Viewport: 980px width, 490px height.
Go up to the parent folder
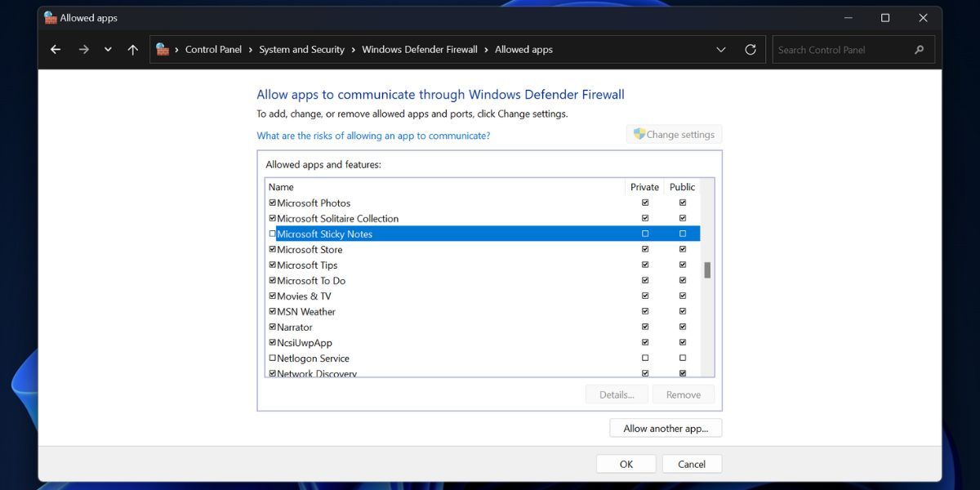click(x=132, y=49)
